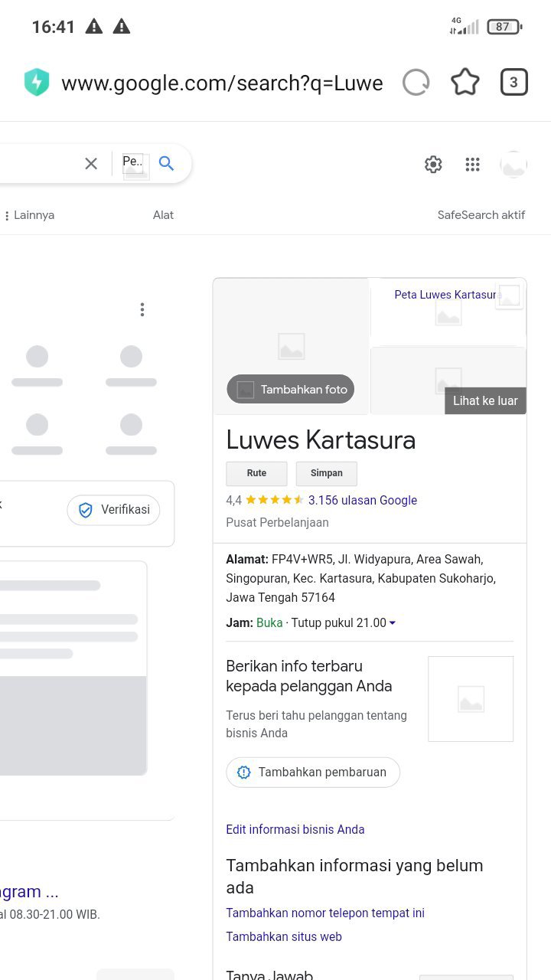551x980 pixels.
Task: Run the search with the magnifier icon
Action: [x=166, y=163]
